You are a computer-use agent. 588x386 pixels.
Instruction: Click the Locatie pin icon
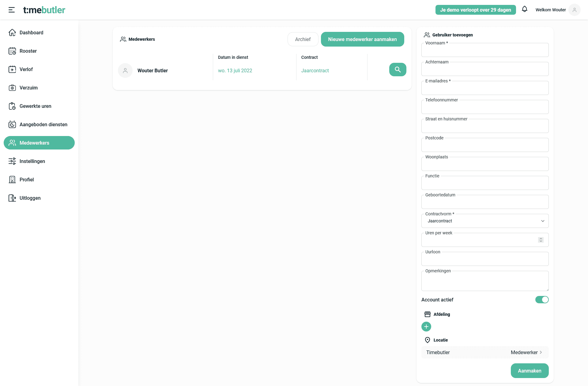[x=428, y=340]
